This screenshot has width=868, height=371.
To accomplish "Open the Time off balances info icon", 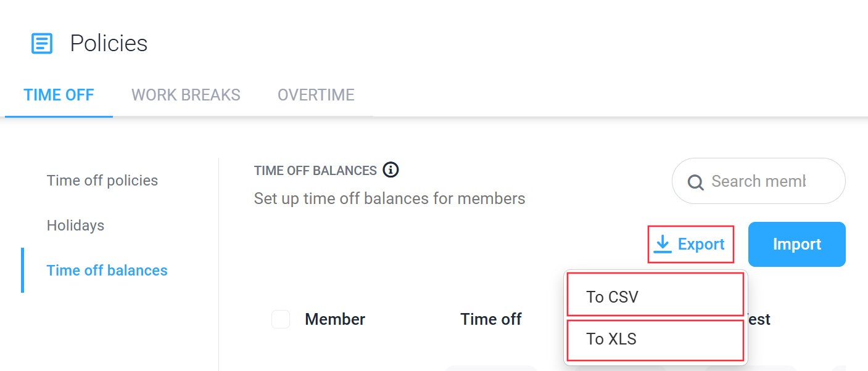I will (391, 169).
